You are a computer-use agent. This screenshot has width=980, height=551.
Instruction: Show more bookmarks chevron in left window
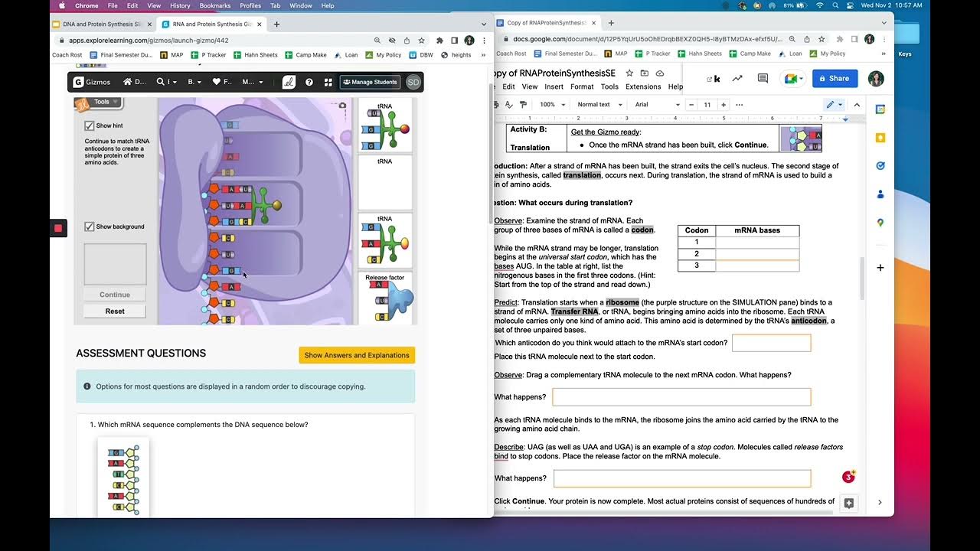[484, 54]
